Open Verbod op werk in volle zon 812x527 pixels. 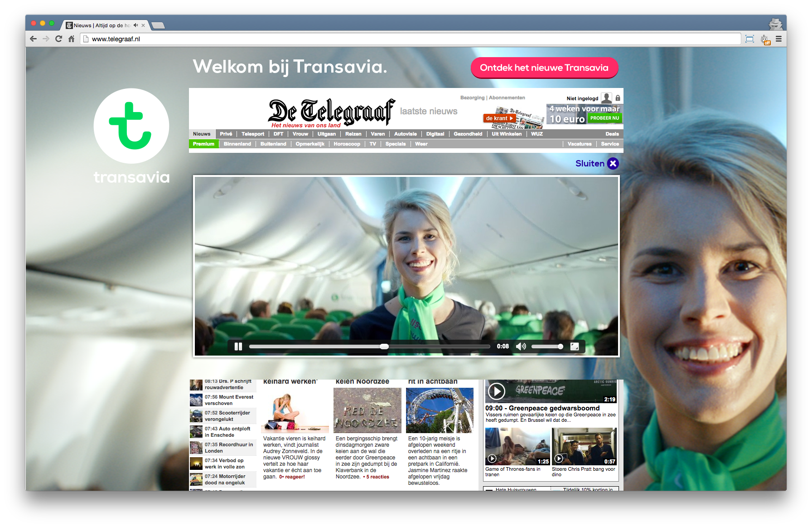(224, 464)
